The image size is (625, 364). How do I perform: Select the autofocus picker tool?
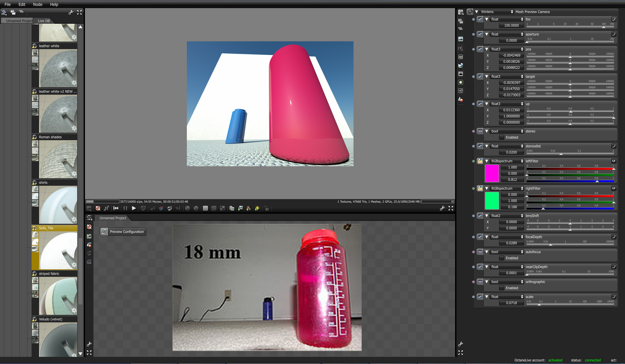[x=152, y=208]
